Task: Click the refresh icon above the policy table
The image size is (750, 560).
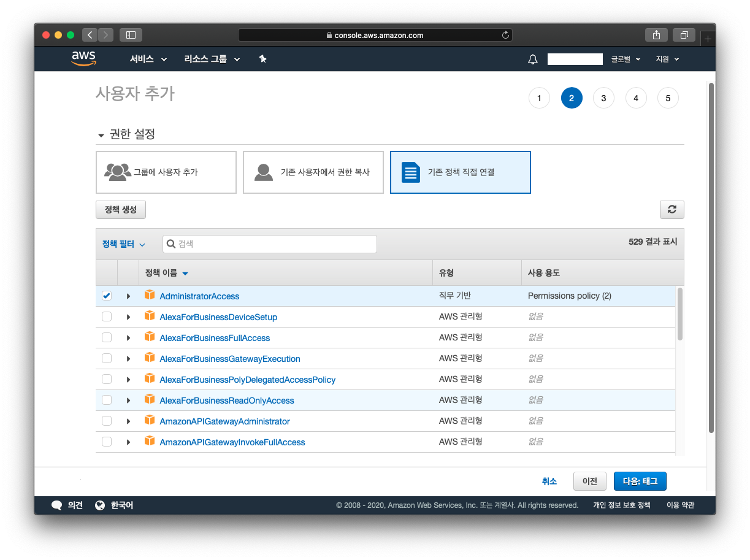Action: click(x=672, y=209)
